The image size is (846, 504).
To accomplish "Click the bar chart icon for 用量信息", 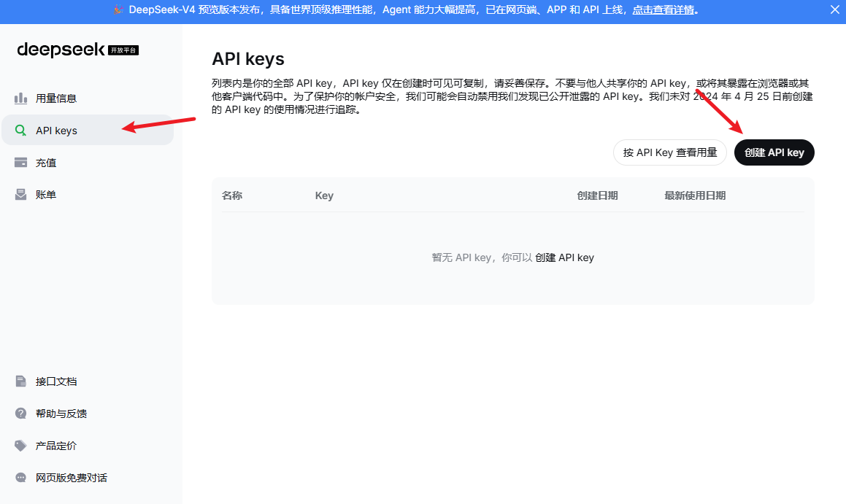I will pos(20,98).
